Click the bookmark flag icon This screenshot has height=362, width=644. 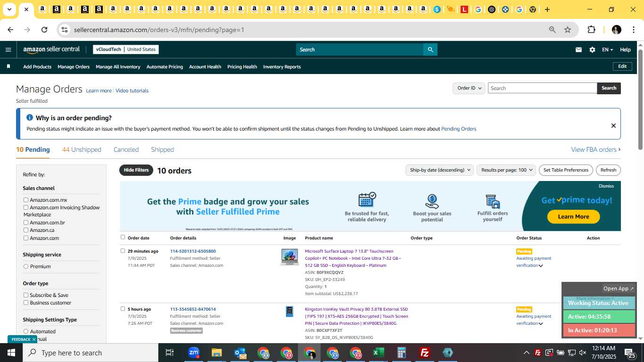tap(8, 66)
